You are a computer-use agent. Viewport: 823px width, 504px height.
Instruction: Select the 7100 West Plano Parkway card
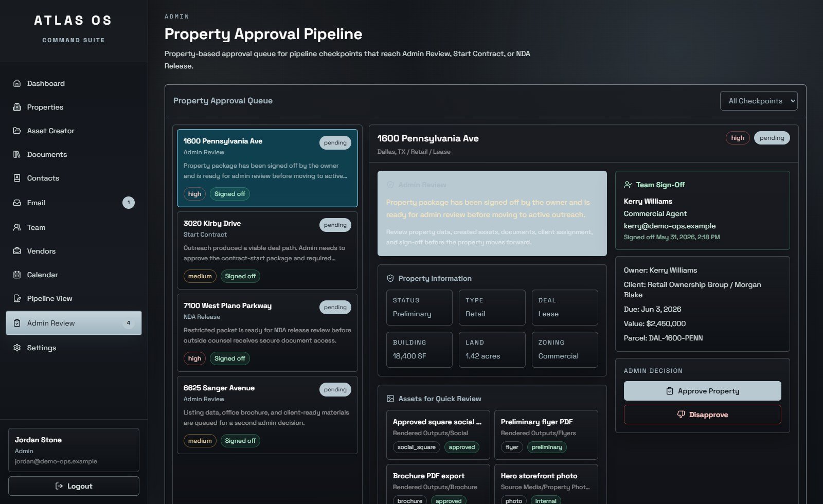coord(267,333)
